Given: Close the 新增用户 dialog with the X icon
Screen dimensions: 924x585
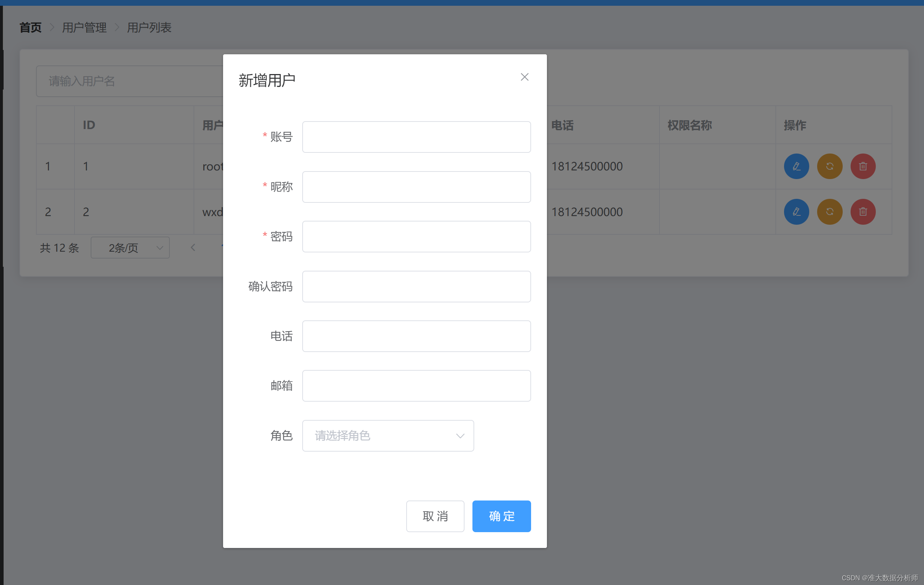Looking at the screenshot, I should point(524,77).
